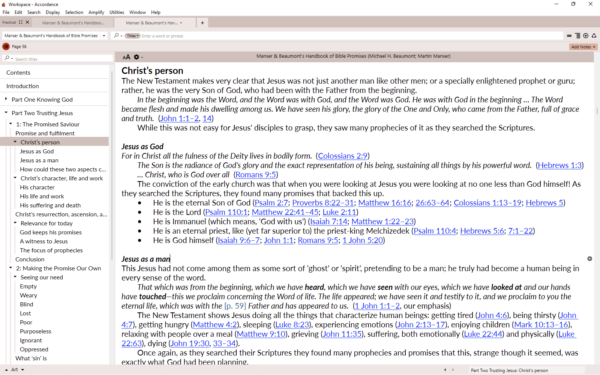600x375 pixels.
Task: Collapse Seeing our need node
Action: click(15, 277)
